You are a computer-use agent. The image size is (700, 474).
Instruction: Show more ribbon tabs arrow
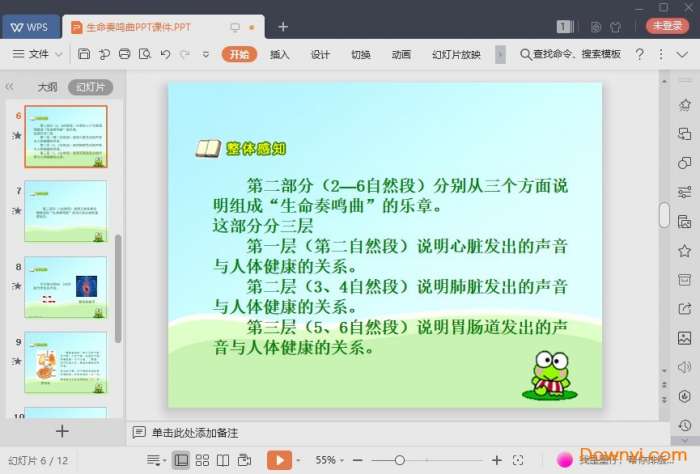point(500,54)
